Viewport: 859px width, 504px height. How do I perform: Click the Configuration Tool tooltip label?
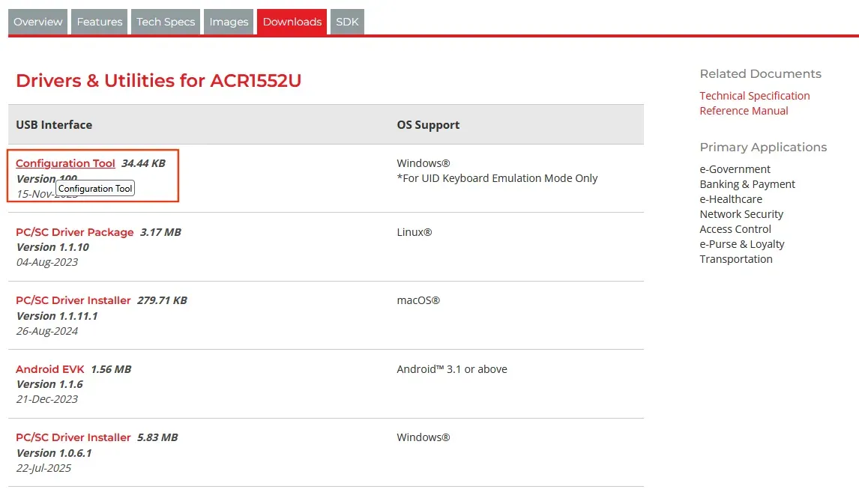point(94,189)
